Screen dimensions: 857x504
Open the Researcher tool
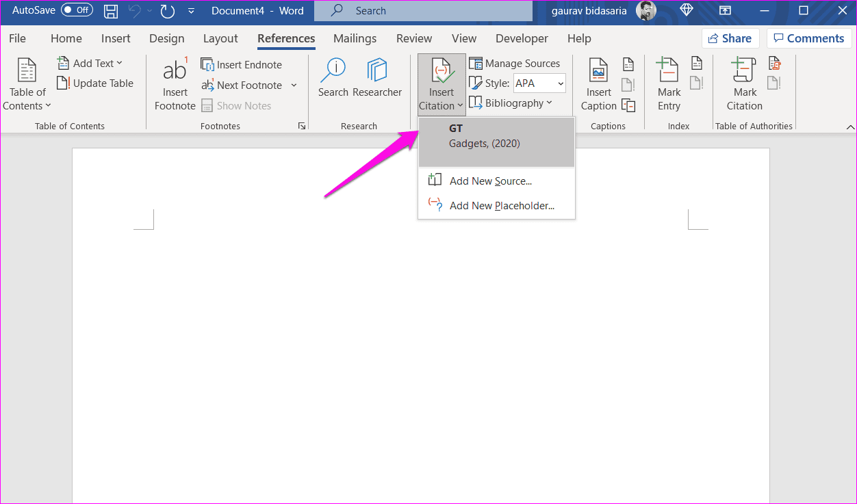tap(377, 78)
